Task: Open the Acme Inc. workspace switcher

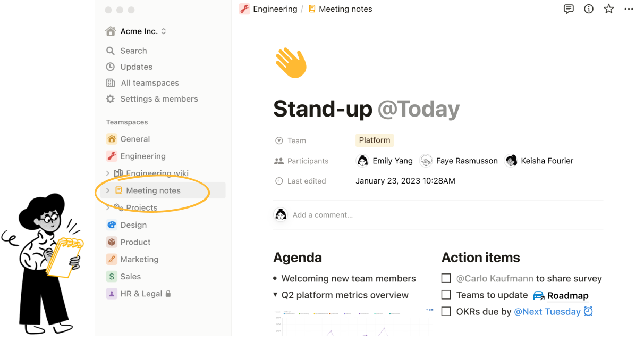Action: [x=136, y=31]
